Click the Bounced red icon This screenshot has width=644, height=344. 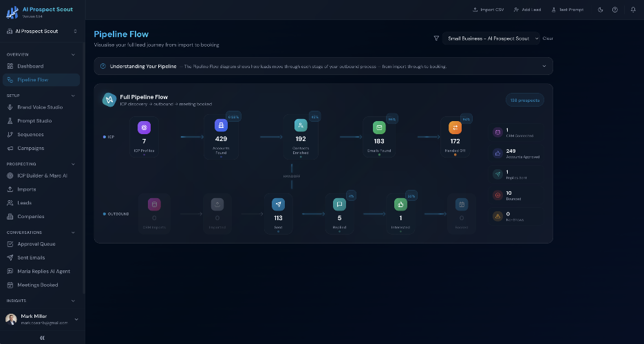tap(497, 195)
